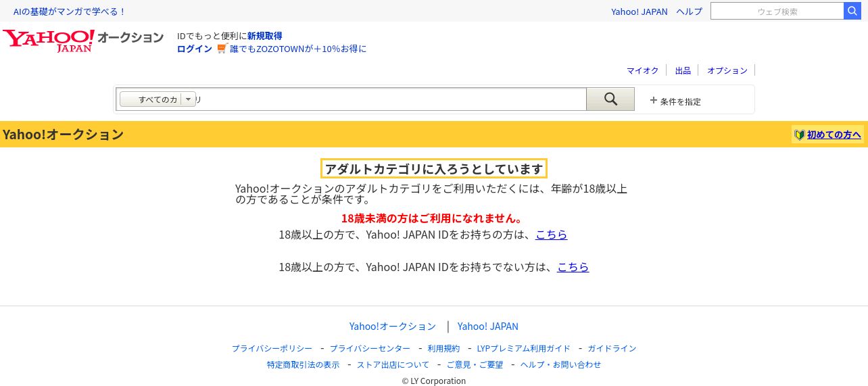Open the すべてのカテゴリ category dropdown

click(158, 99)
